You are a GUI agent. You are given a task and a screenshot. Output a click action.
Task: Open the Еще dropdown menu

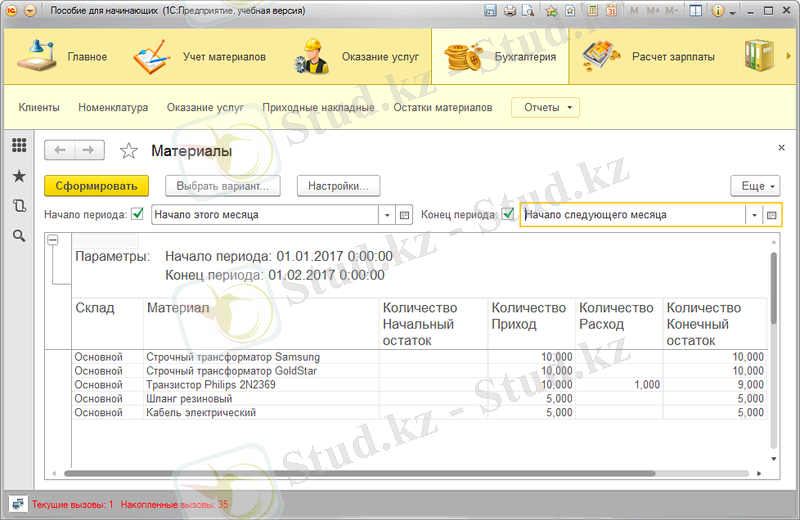tap(755, 186)
